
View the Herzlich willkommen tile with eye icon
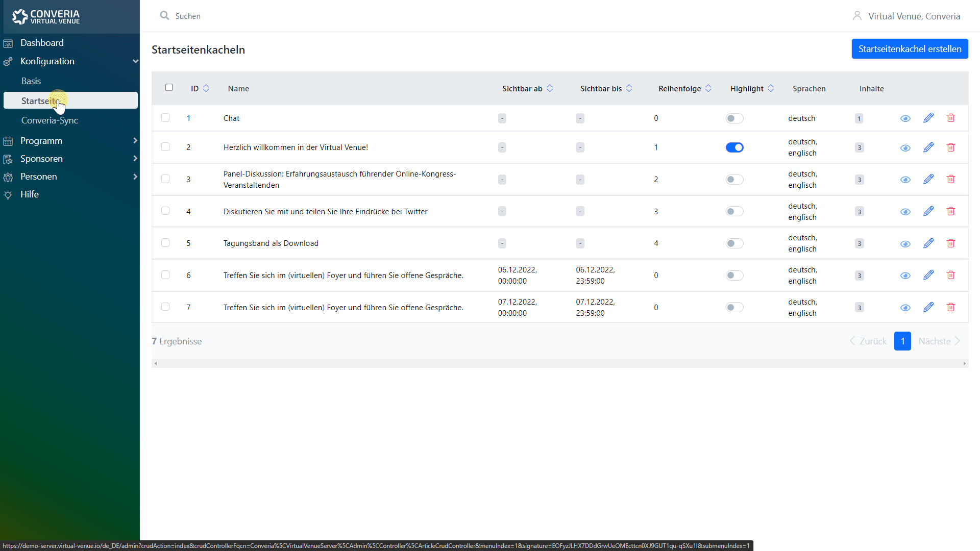[905, 148]
